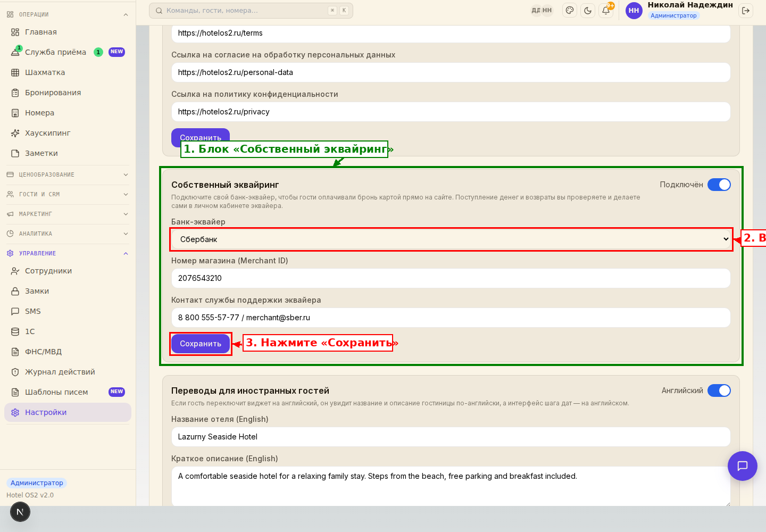
Task: Click the round N logo badge
Action: (20, 512)
